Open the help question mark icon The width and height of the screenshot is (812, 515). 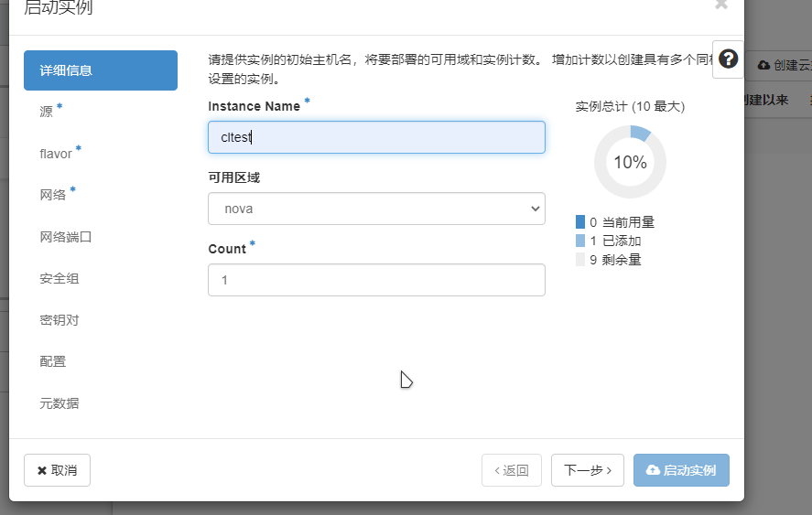pos(728,59)
